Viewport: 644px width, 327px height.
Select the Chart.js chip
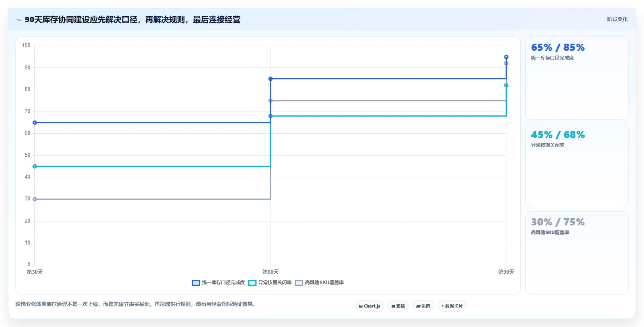click(370, 306)
